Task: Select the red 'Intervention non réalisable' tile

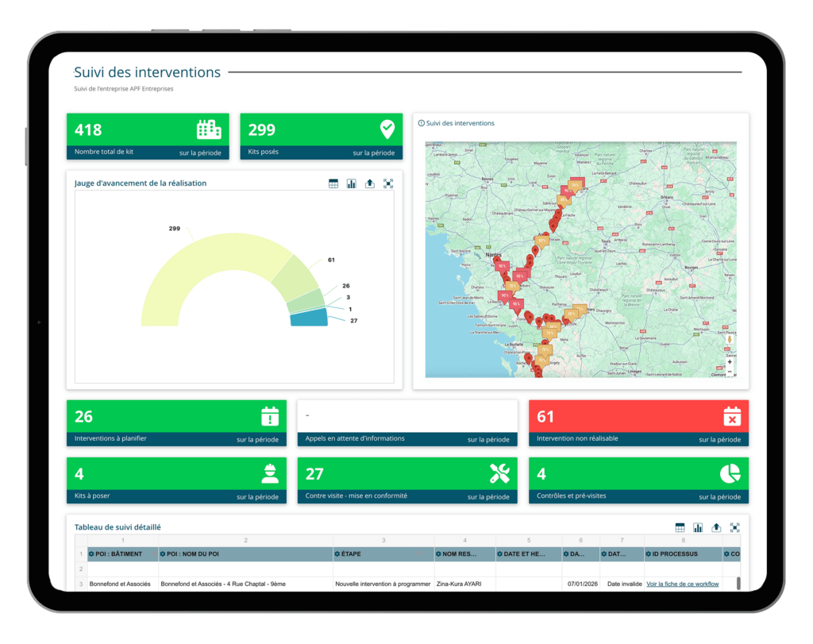Action: pyautogui.click(x=638, y=423)
